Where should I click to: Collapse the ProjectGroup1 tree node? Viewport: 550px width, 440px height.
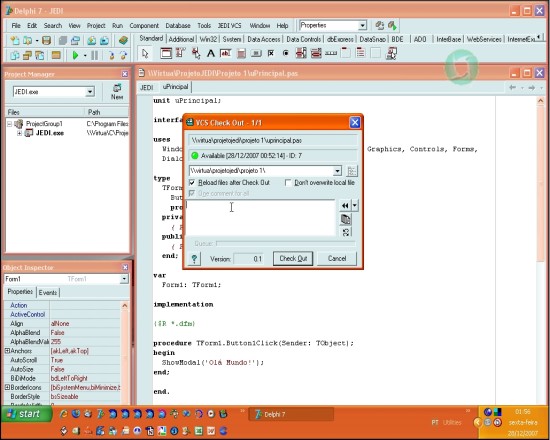tap(9, 124)
